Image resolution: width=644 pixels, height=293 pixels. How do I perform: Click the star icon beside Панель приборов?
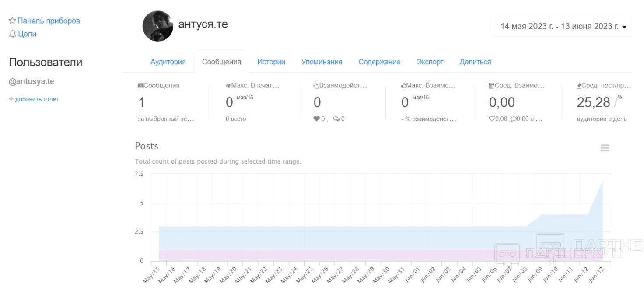point(12,21)
